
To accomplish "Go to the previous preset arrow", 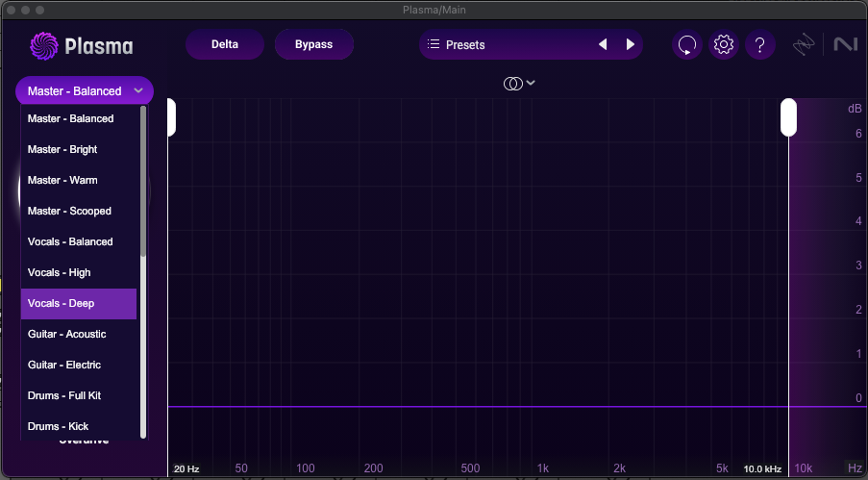I will [x=603, y=44].
